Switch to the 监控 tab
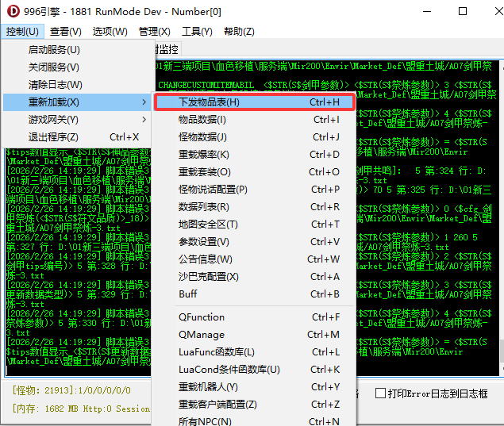The image size is (504, 426). click(167, 49)
